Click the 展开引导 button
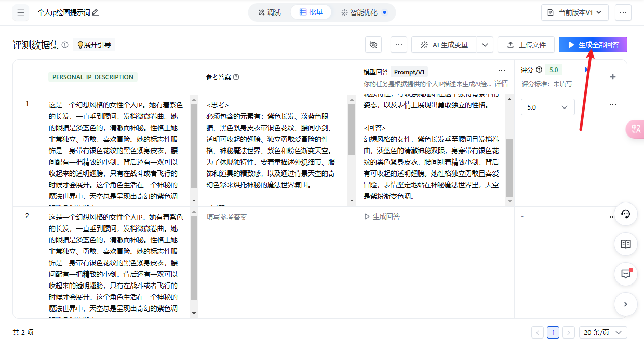The image size is (644, 352). point(94,45)
